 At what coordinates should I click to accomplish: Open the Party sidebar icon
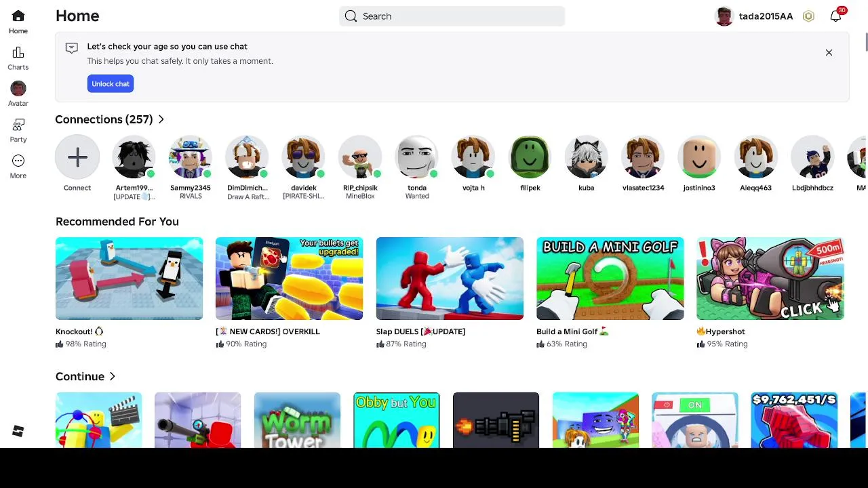click(18, 125)
